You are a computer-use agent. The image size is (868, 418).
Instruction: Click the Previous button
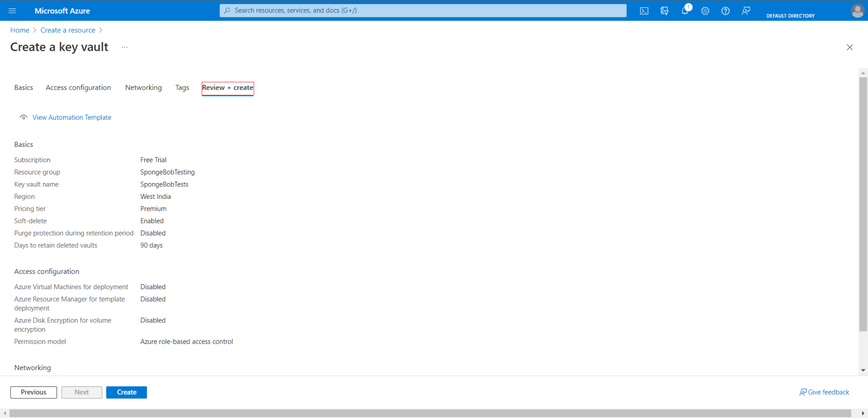click(x=33, y=392)
